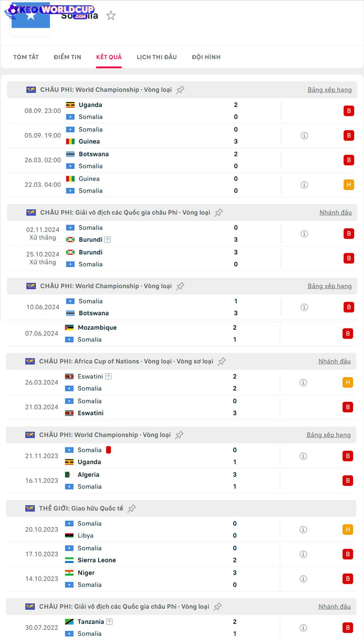The height and width of the screenshot is (640, 364).
Task: Open the ĐỘI HÌNH tab
Action: (x=206, y=57)
